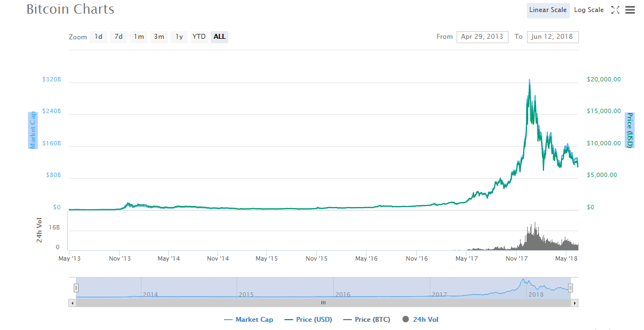Toggle Price (USD) series in legend
The width and height of the screenshot is (644, 330).
coord(308,319)
